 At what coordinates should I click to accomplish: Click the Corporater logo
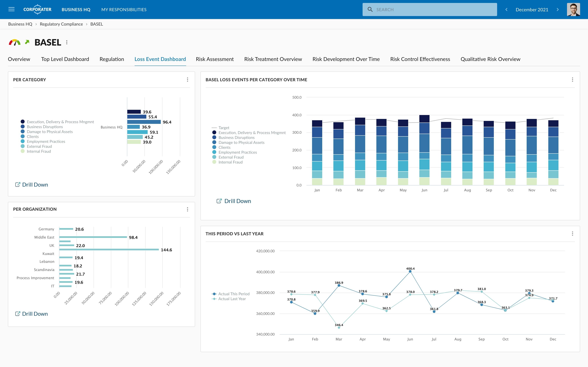tap(37, 10)
